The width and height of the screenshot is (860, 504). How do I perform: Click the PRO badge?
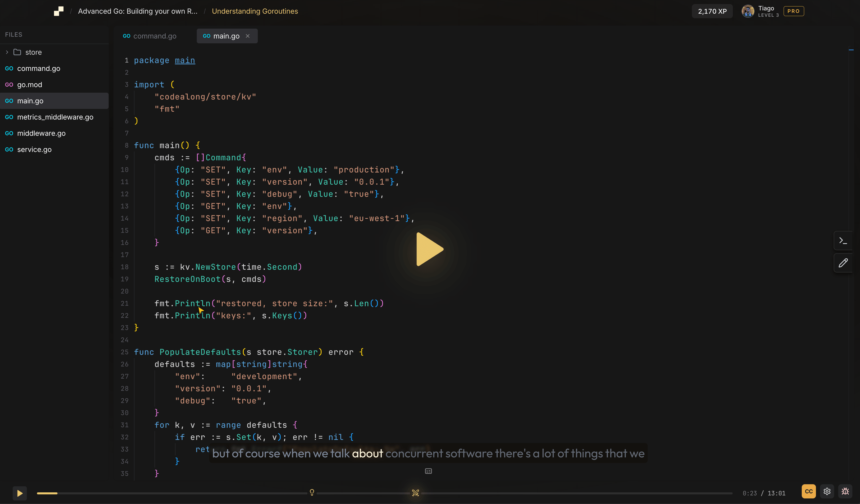[x=793, y=11]
